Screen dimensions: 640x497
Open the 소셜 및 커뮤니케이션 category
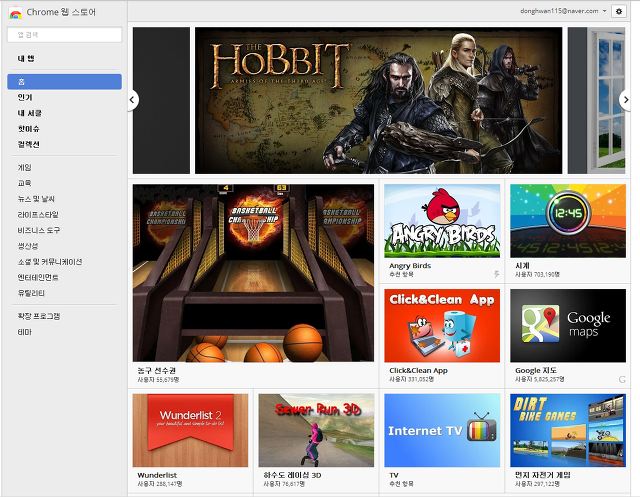pyautogui.click(x=50, y=262)
